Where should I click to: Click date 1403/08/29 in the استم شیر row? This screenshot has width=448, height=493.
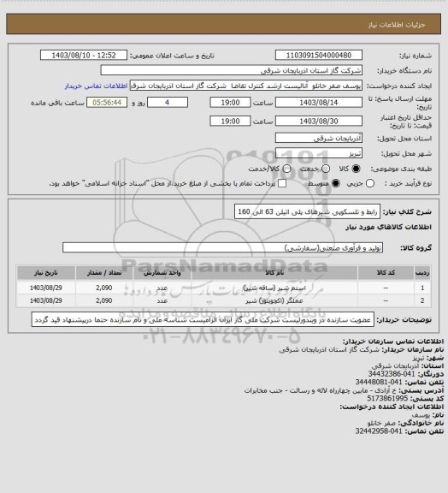pos(46,288)
